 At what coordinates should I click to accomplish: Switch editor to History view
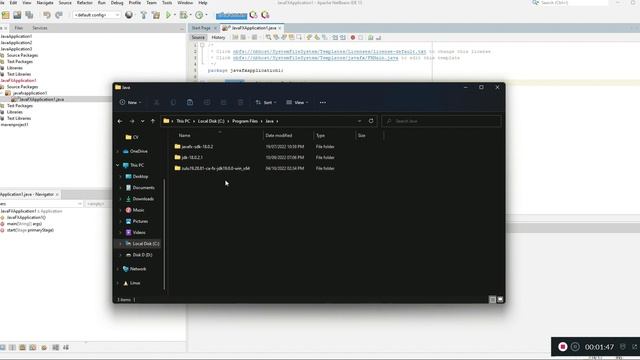tap(218, 38)
